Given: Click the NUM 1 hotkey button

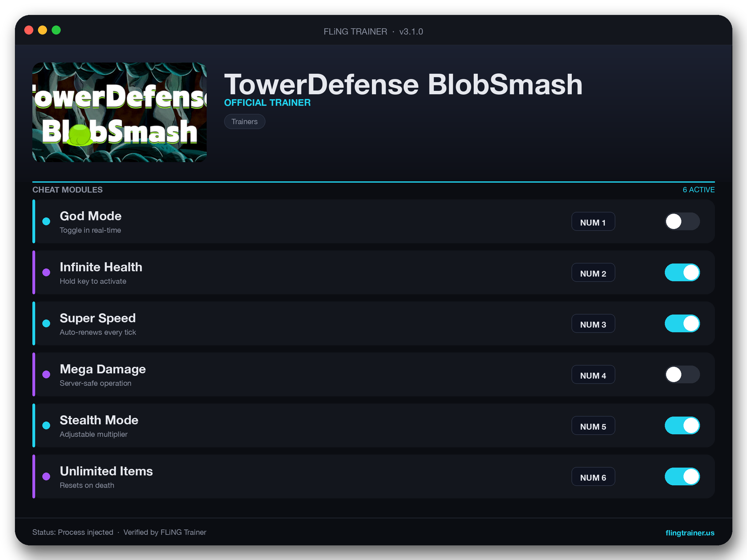Looking at the screenshot, I should pos(593,222).
